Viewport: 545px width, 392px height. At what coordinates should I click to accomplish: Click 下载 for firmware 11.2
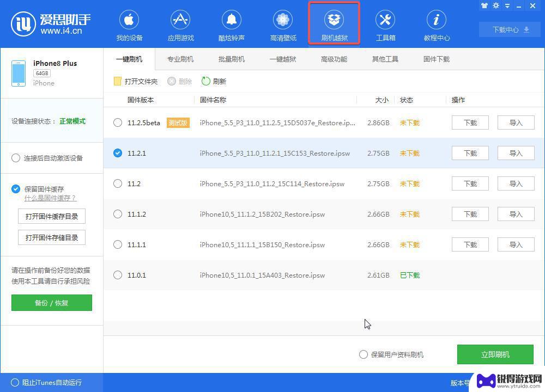pos(470,183)
